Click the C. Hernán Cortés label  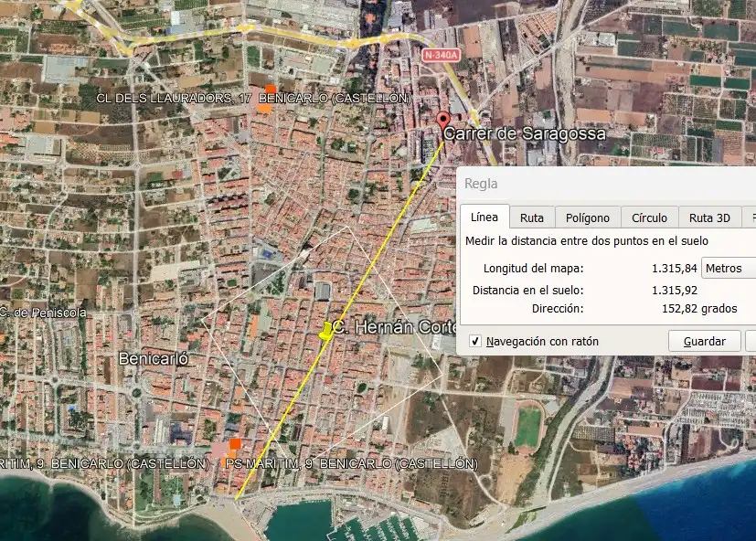tap(394, 327)
